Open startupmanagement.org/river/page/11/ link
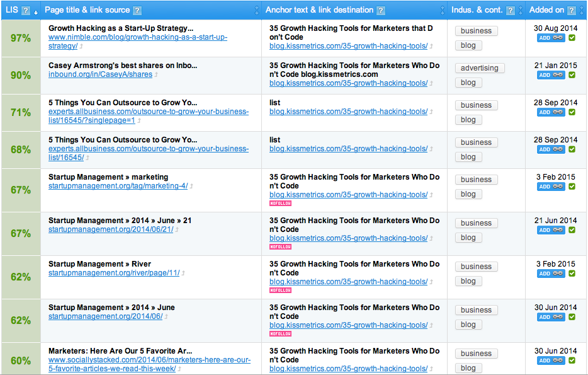Viewport: 588px width, 375px height. [x=114, y=273]
